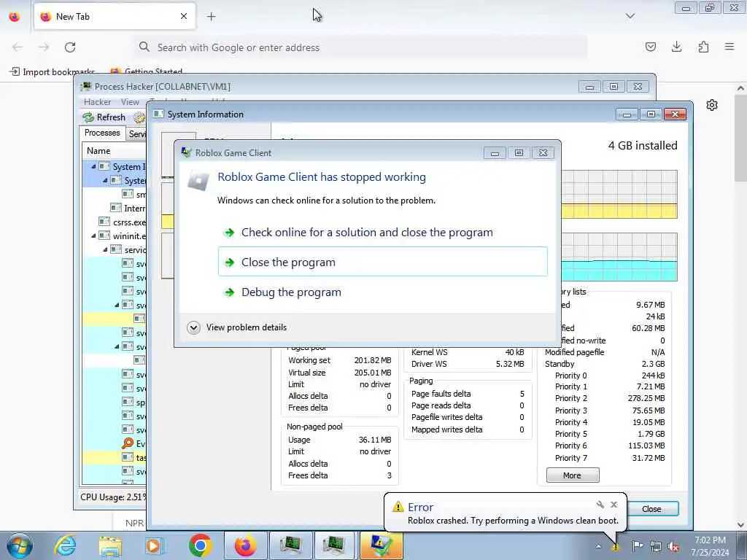This screenshot has width=747, height=560.
Task: Focus the Firefox address search bar
Action: tap(360, 47)
